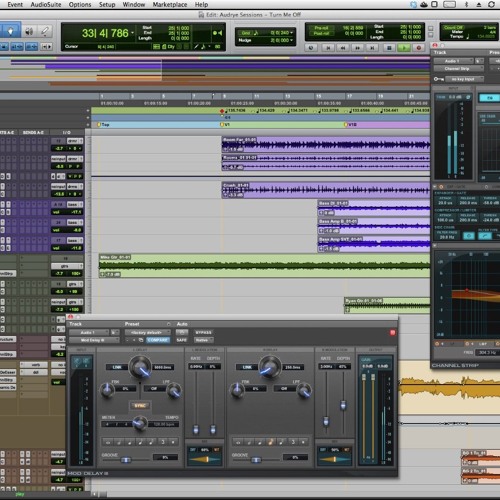Screen dimensions: 500x500
Task: Select the Crush_01-01 audio clip
Action: [x=326, y=190]
